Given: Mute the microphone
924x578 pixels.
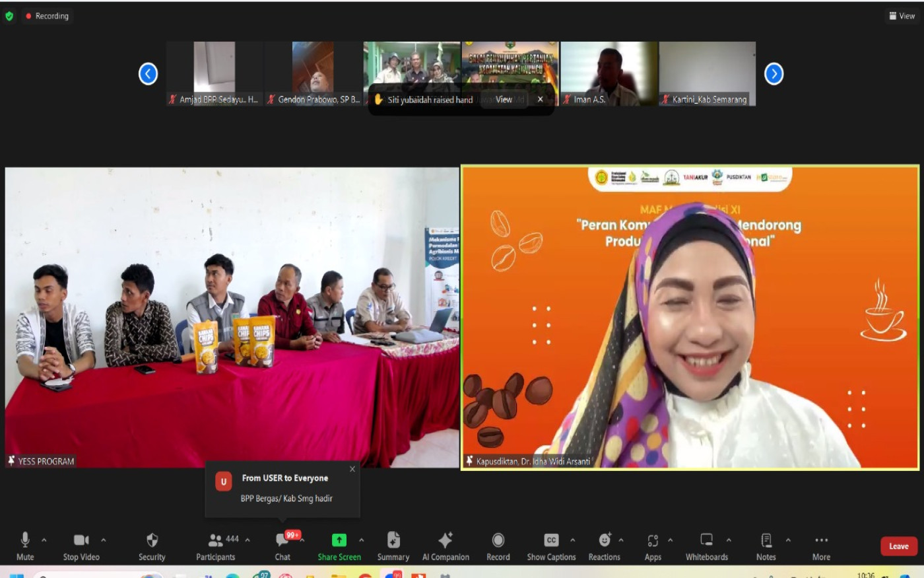Looking at the screenshot, I should pos(25,546).
